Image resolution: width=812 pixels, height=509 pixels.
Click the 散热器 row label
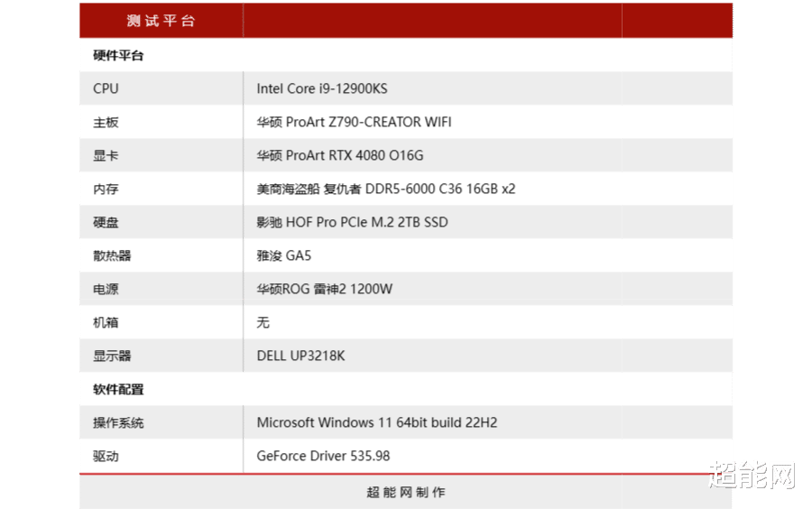(x=112, y=255)
